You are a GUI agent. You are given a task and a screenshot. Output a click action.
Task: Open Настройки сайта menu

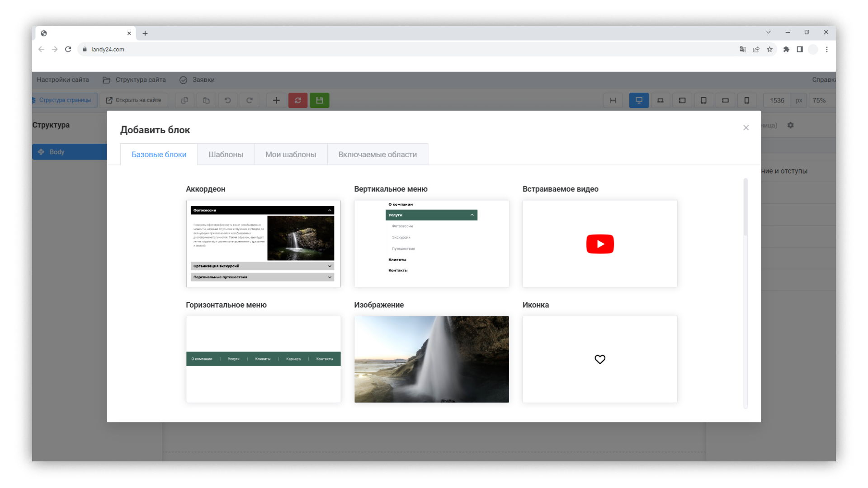63,80
